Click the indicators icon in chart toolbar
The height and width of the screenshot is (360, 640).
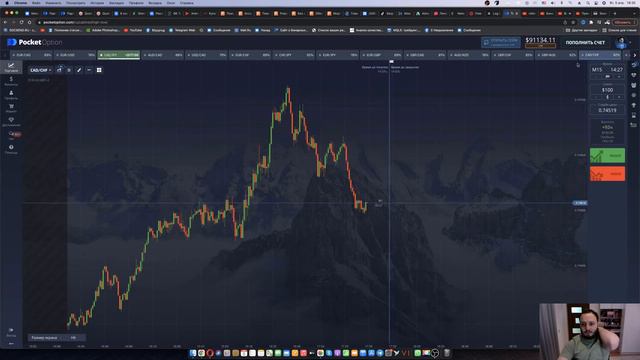pos(69,70)
